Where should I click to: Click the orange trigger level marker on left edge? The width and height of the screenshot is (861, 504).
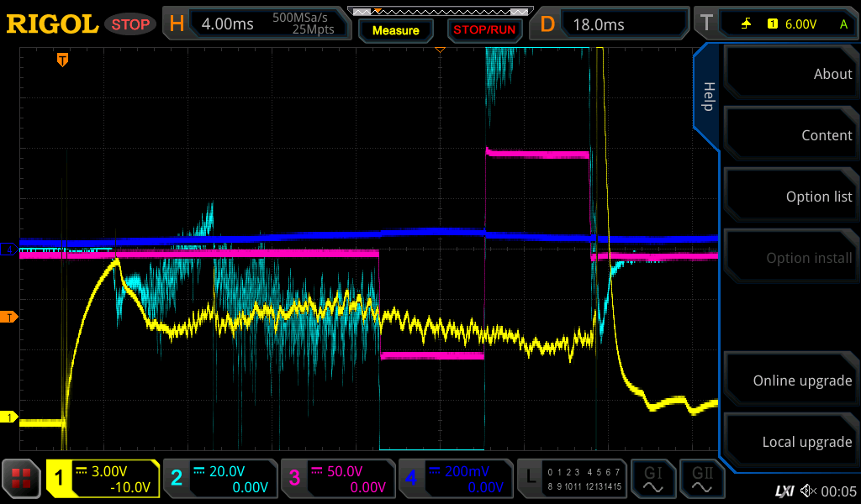[9, 317]
